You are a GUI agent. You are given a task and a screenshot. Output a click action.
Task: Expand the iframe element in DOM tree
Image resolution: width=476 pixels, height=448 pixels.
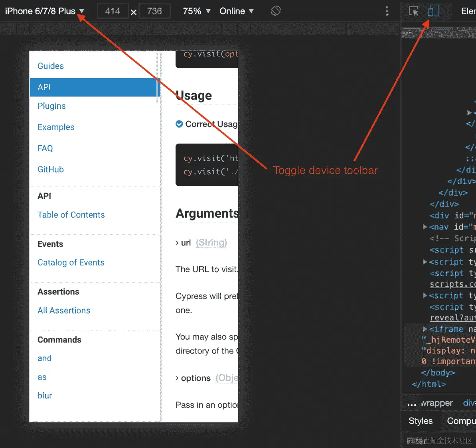(425, 329)
